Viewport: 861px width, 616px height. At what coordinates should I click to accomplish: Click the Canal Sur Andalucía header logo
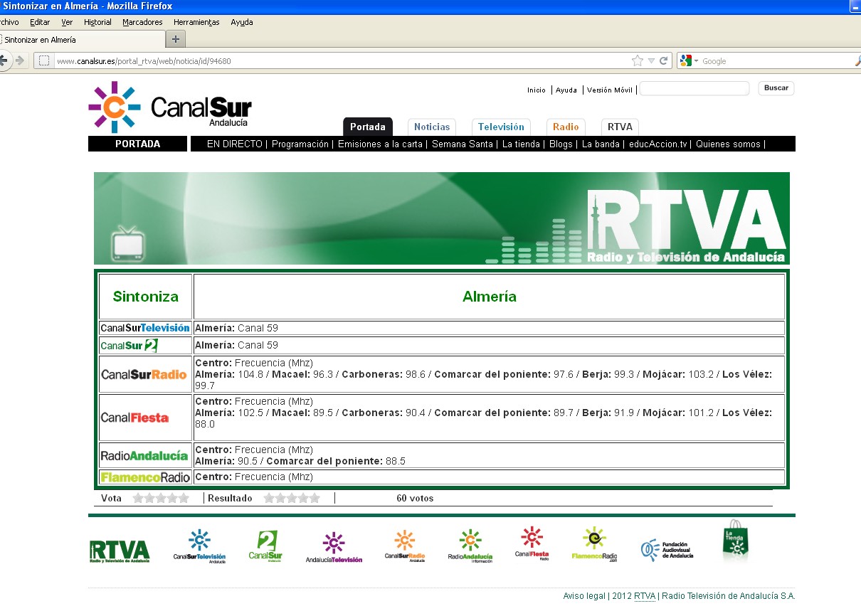coord(169,107)
